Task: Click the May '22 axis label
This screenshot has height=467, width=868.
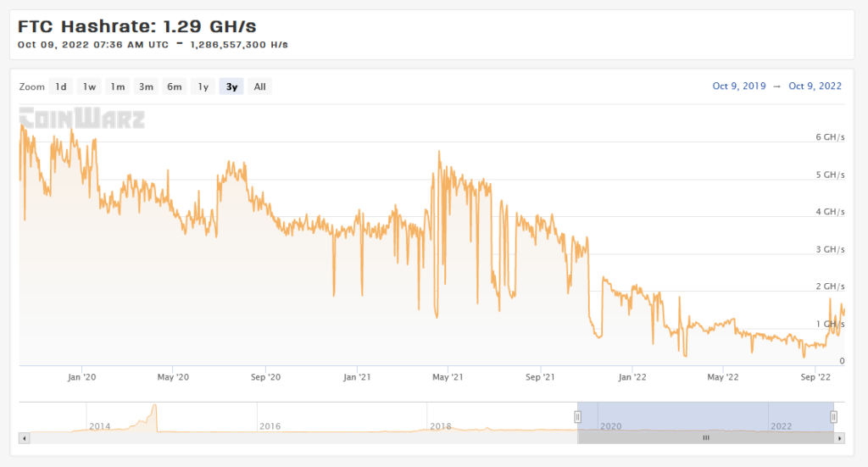Action: coord(722,377)
